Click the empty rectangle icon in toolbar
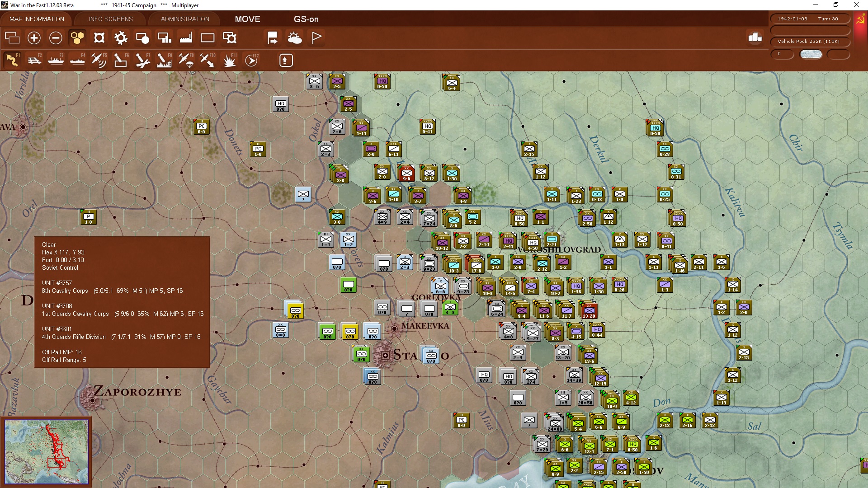This screenshot has height=488, width=868. [208, 38]
